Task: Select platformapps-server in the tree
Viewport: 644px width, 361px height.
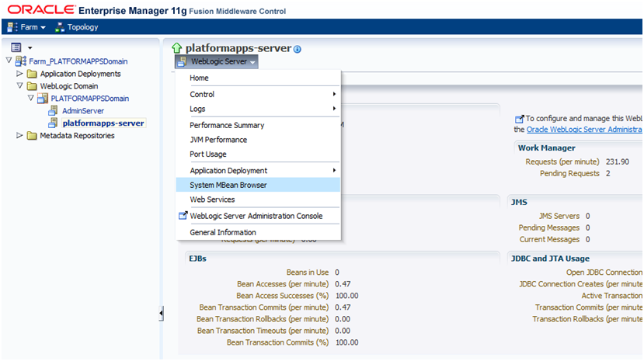Action: pyautogui.click(x=103, y=123)
